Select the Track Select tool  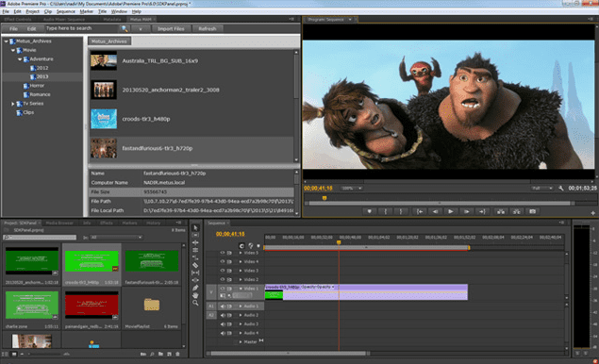[195, 235]
